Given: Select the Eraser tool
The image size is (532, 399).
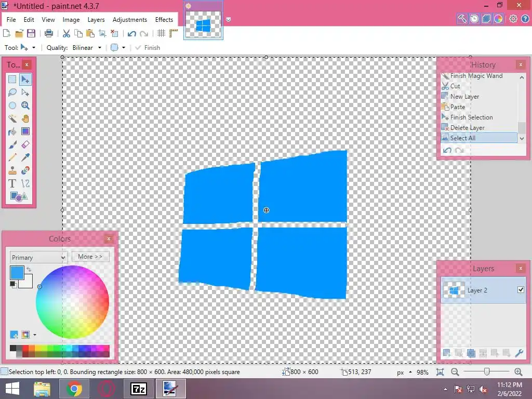Looking at the screenshot, I should click(25, 144).
